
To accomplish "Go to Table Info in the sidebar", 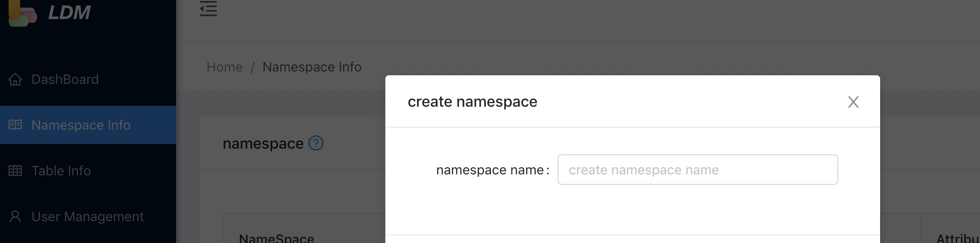I will [61, 171].
